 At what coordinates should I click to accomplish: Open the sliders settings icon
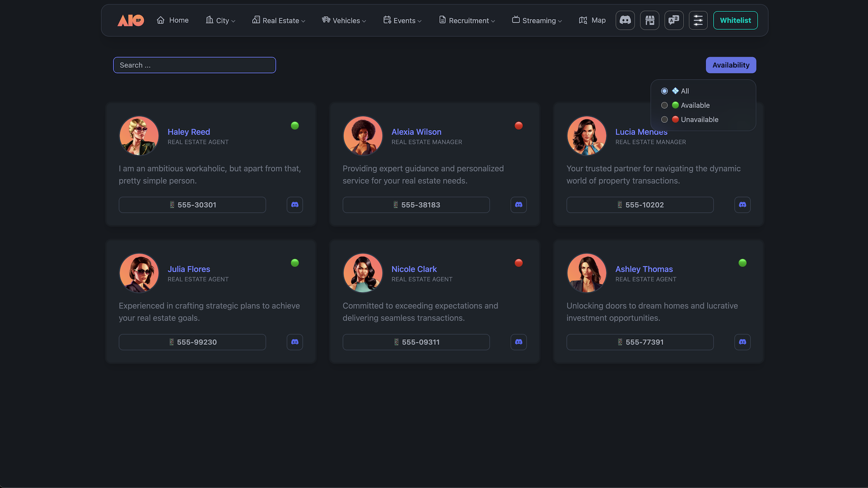[x=698, y=20]
